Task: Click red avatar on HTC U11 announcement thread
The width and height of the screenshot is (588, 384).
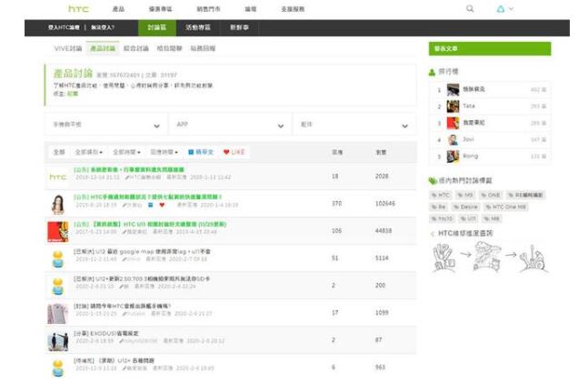Action: tap(58, 231)
